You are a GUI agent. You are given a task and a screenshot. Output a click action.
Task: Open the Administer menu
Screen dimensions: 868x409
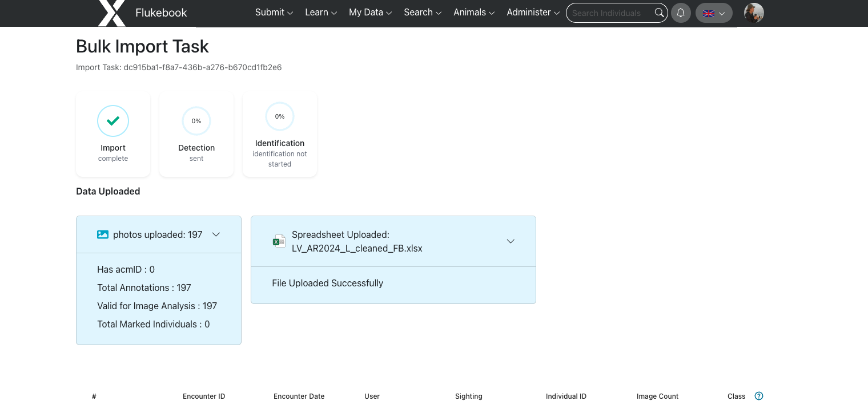[533, 13]
